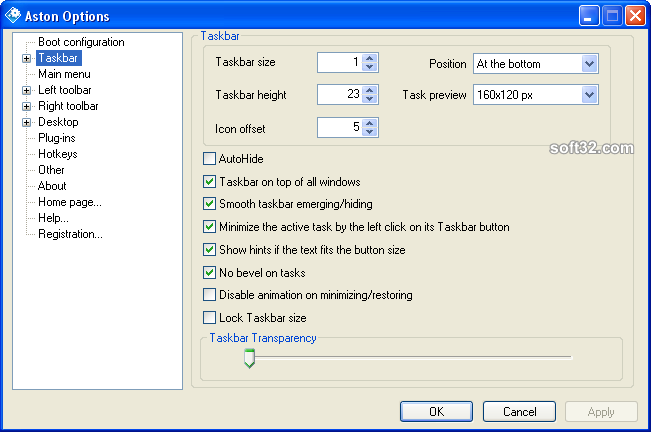651x432 pixels.
Task: Toggle the No bevel on tasks checkbox
Action: [x=209, y=272]
